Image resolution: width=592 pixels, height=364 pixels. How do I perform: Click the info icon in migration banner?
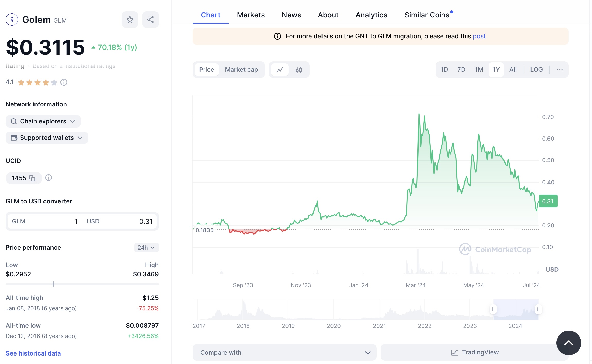tap(277, 36)
